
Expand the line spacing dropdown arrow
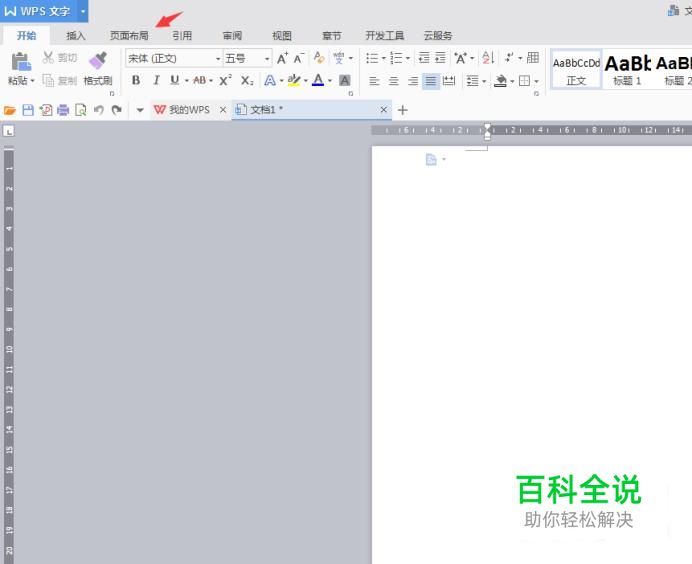tap(485, 81)
